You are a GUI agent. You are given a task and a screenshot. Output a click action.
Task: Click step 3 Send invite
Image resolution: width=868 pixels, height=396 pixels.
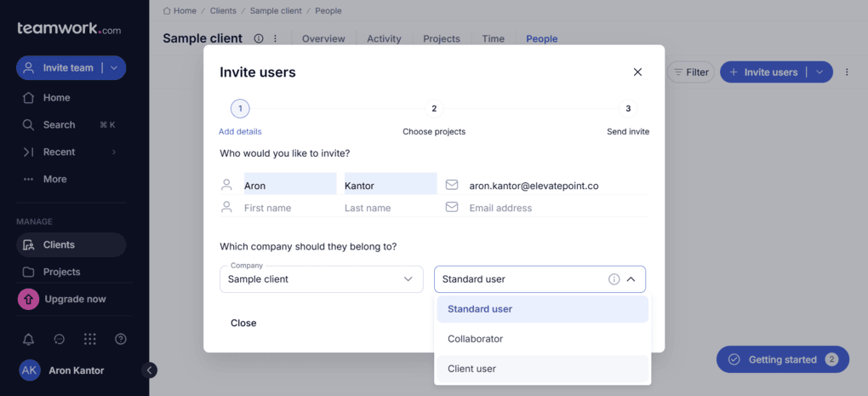pos(628,118)
